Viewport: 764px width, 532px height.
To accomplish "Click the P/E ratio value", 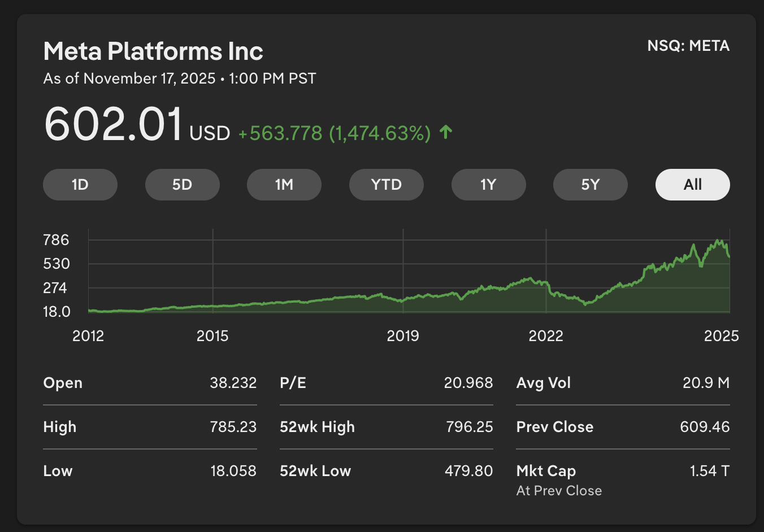I will (468, 383).
